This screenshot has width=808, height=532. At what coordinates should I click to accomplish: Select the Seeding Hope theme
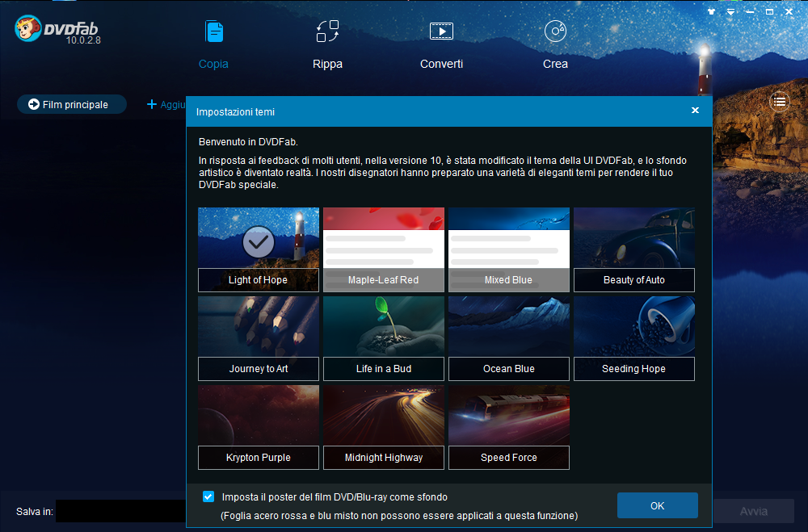point(633,338)
